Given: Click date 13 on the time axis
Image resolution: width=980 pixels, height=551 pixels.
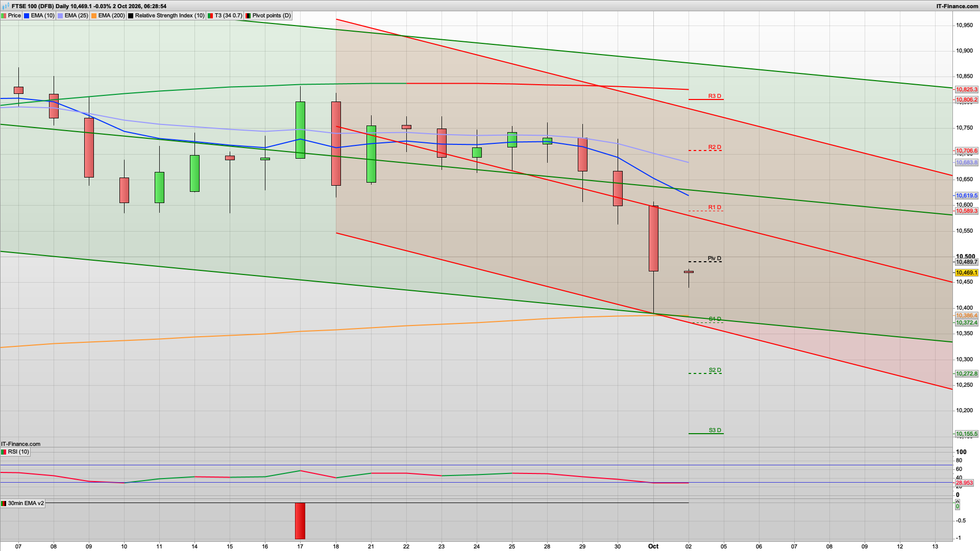Looking at the screenshot, I should click(935, 546).
